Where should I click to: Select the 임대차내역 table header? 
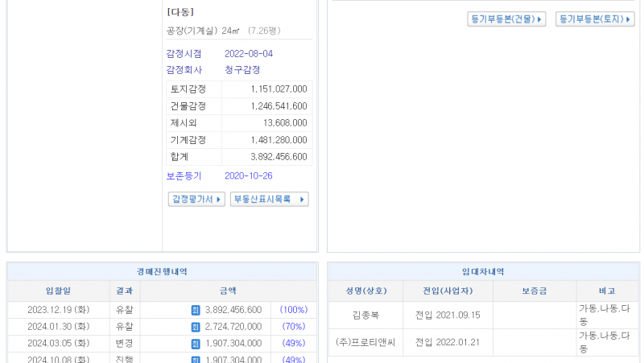pos(484,272)
